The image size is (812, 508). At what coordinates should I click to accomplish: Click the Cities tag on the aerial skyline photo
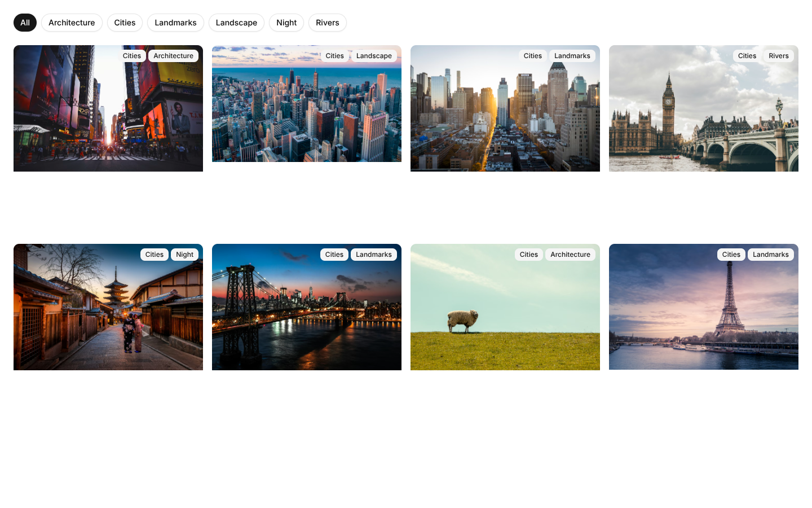tap(335, 56)
